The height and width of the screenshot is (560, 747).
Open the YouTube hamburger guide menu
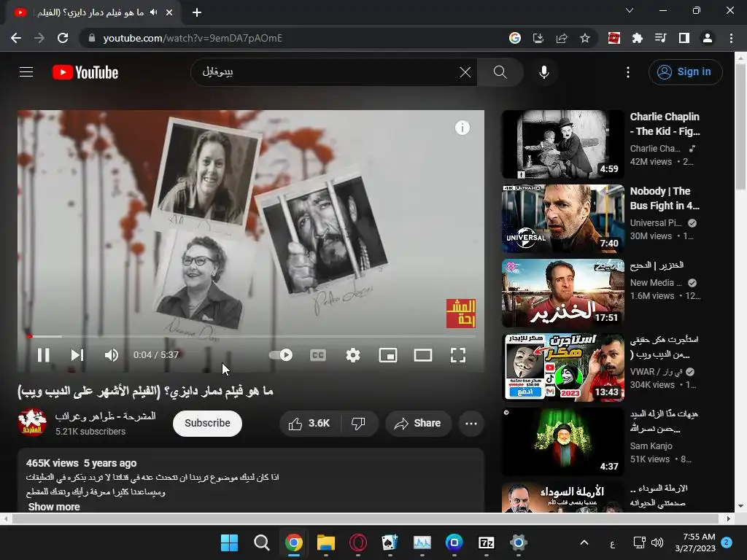26,72
